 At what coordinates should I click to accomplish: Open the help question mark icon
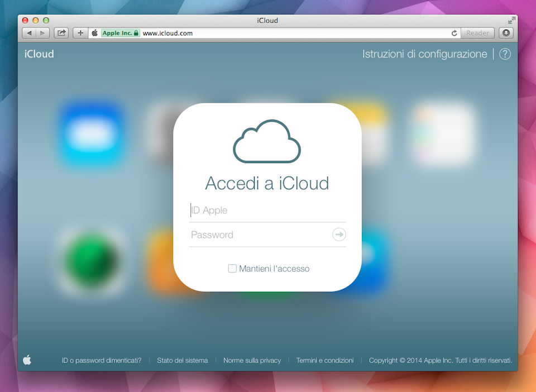[x=505, y=54]
